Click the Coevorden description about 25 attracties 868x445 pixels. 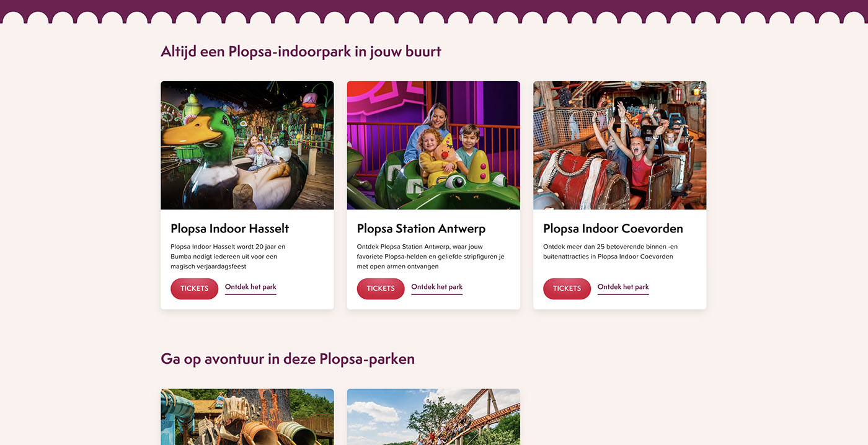(x=608, y=252)
